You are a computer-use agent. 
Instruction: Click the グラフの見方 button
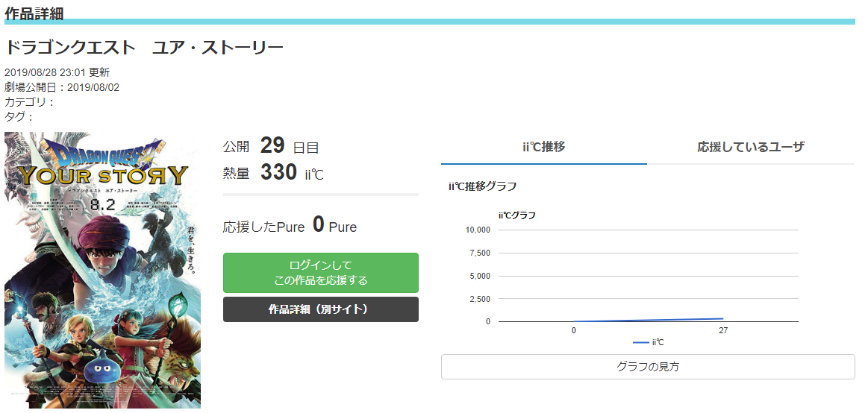[648, 367]
